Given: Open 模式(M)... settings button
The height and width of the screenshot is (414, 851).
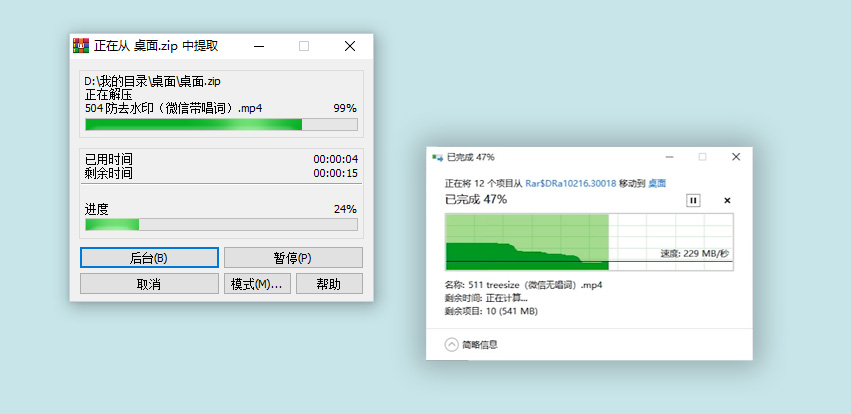Looking at the screenshot, I should point(257,284).
